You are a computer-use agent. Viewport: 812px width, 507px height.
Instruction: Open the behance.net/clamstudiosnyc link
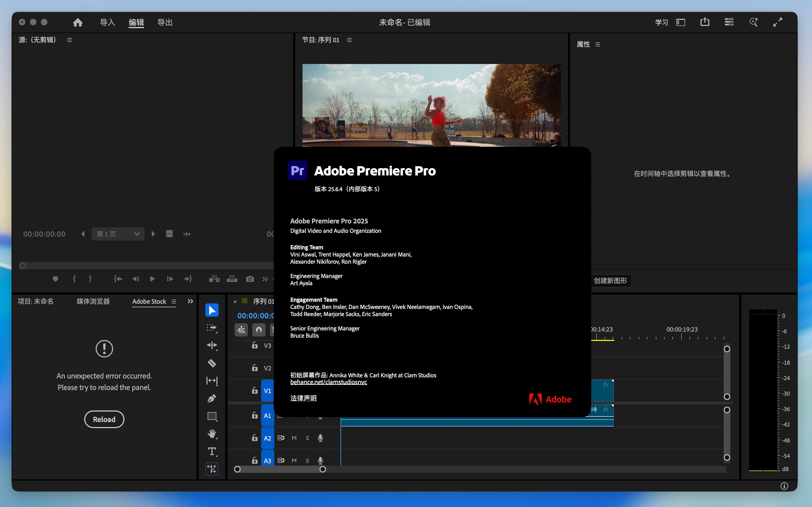328,382
